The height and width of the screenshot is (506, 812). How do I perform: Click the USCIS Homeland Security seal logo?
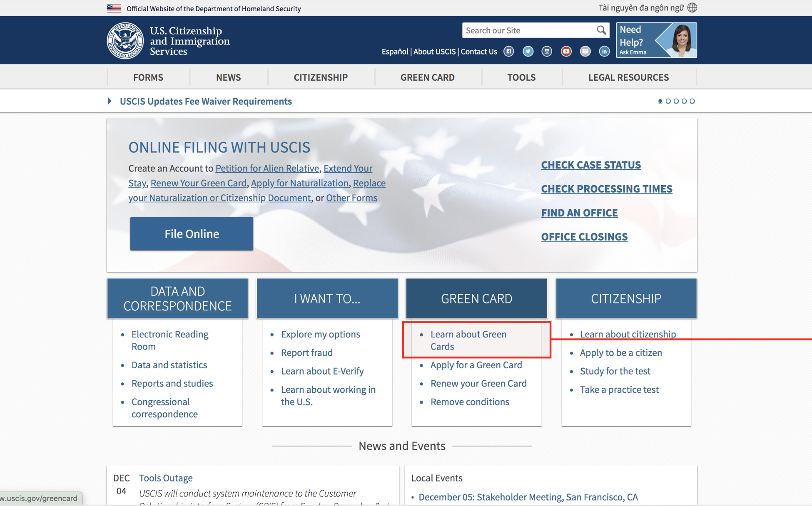click(x=125, y=41)
